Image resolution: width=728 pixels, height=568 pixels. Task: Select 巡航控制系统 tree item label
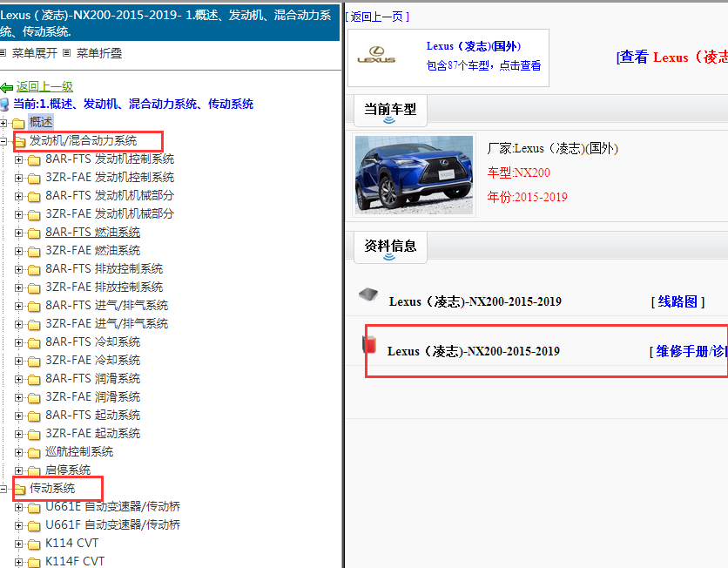click(x=79, y=452)
